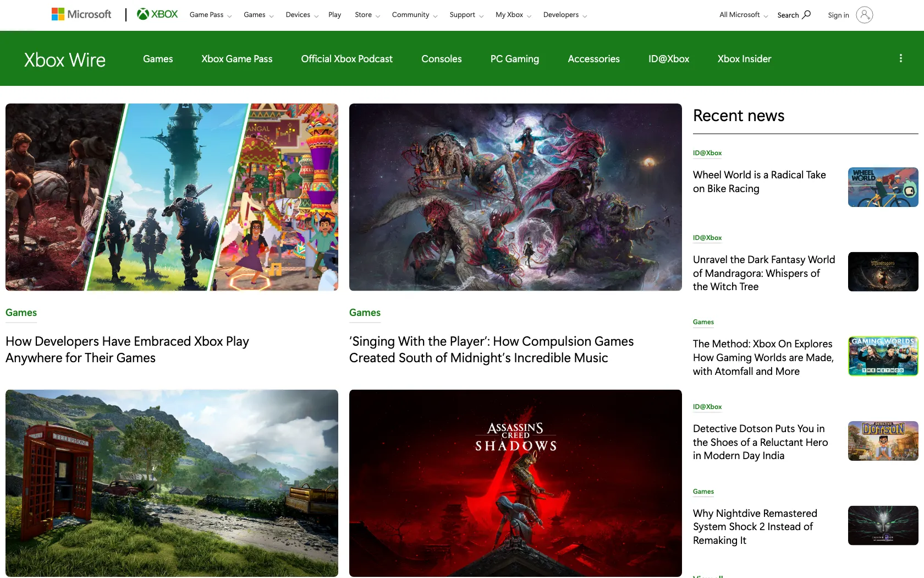Open Assassin's Creed Shadows article image
This screenshot has width=924, height=578.
(x=515, y=483)
